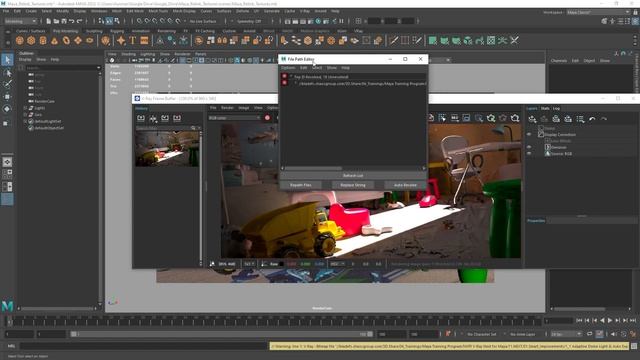
Task: Open the Options menu in File Path Editor
Action: 288,68
